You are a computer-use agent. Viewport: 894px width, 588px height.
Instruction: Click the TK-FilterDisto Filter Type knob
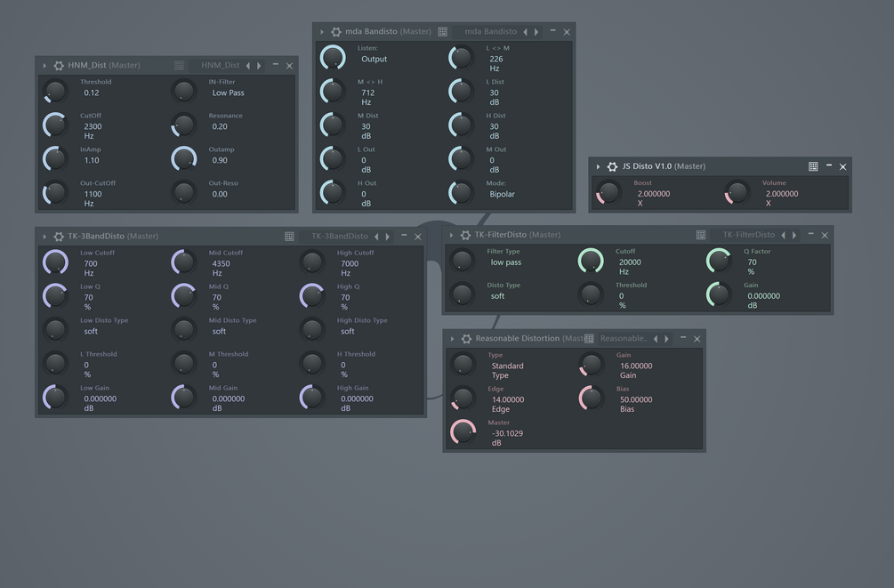[x=463, y=261]
